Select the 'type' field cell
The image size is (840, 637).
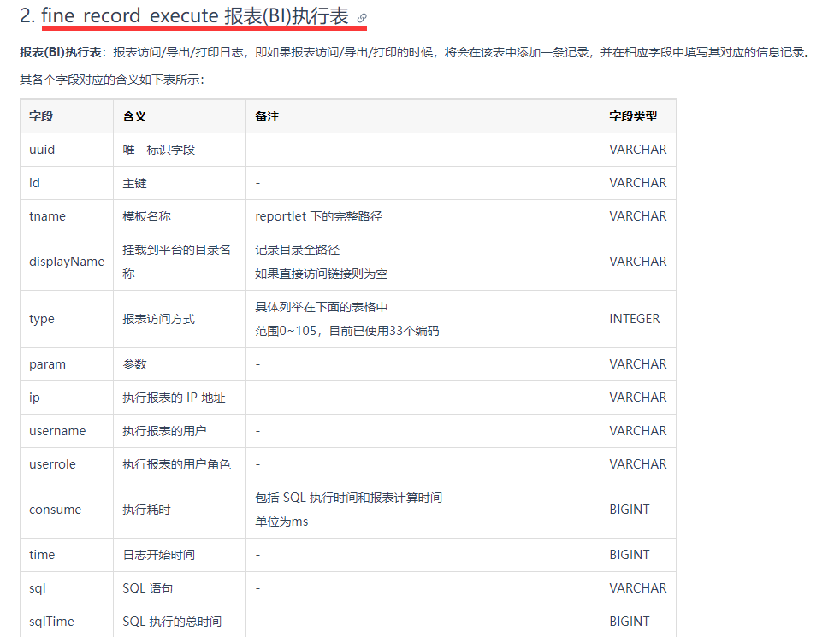click(x=67, y=318)
